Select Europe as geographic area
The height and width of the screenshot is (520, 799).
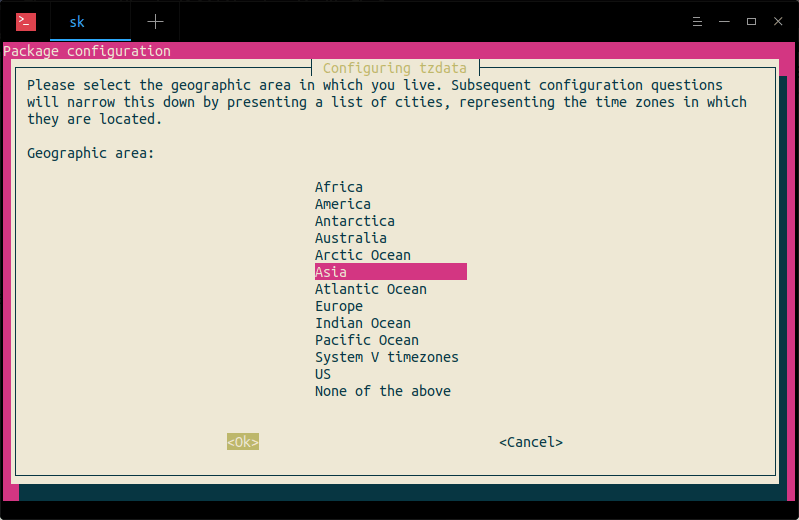click(339, 306)
